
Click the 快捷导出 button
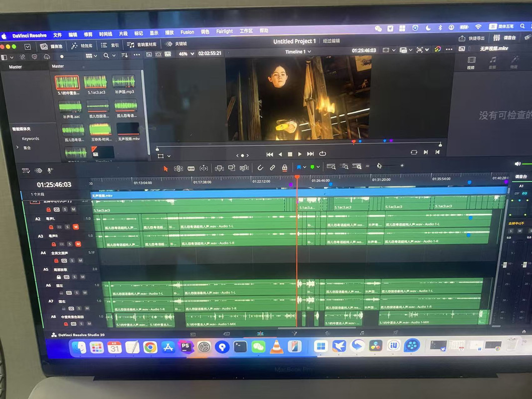point(472,38)
